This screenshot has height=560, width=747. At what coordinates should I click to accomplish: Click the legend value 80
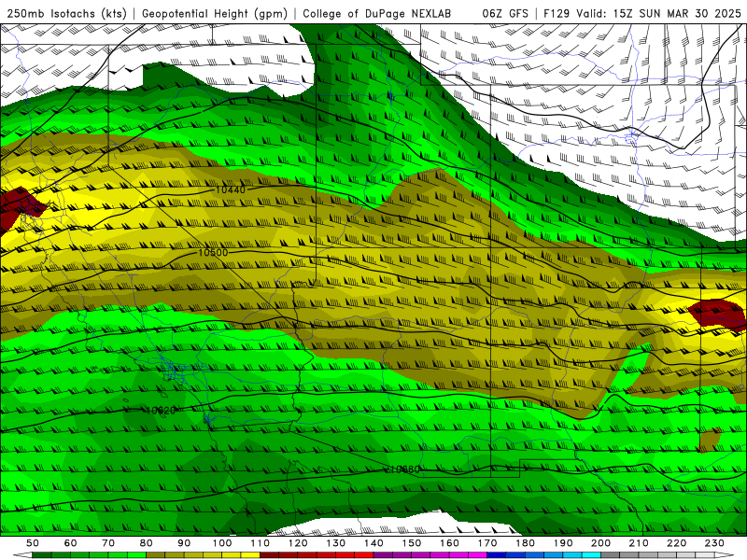[x=147, y=543]
